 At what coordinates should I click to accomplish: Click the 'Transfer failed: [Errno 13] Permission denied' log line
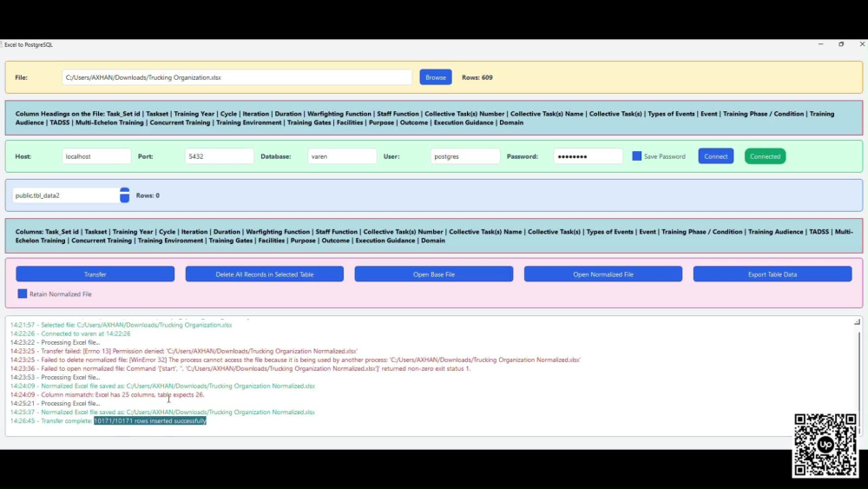tap(184, 351)
